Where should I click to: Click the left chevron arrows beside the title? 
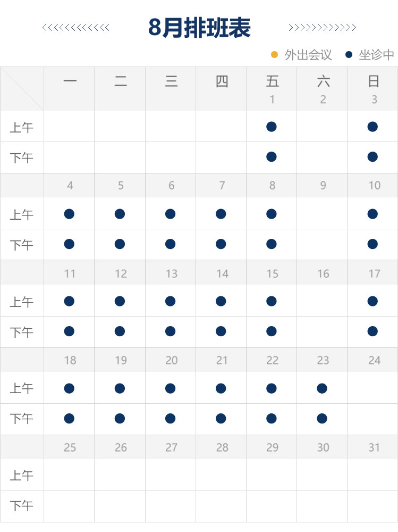click(x=75, y=28)
